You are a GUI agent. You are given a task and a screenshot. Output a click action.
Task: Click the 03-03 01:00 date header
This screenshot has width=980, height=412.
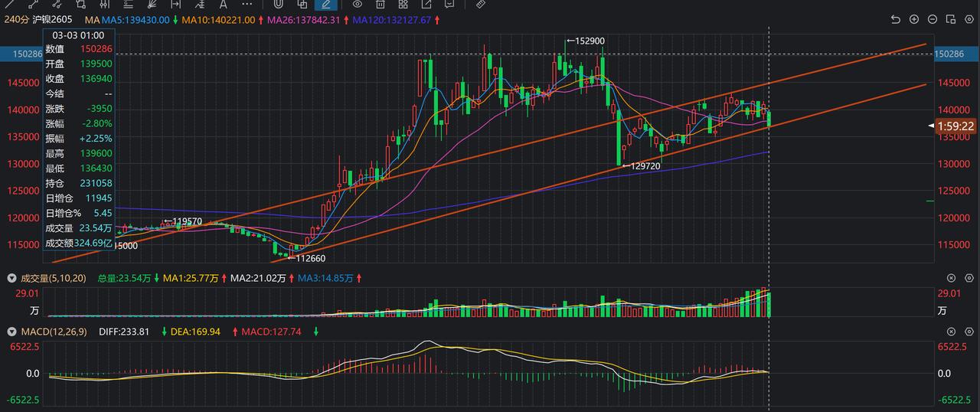78,35
